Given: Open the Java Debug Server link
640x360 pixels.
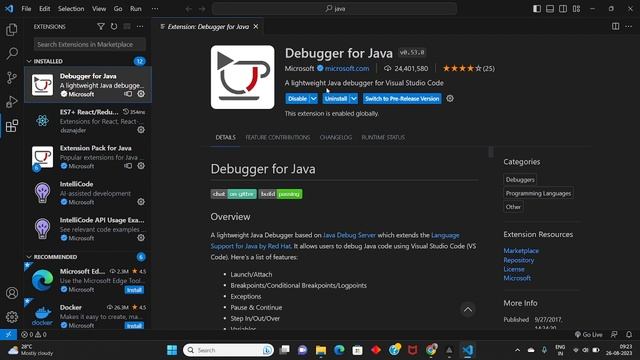Looking at the screenshot, I should pos(349,235).
